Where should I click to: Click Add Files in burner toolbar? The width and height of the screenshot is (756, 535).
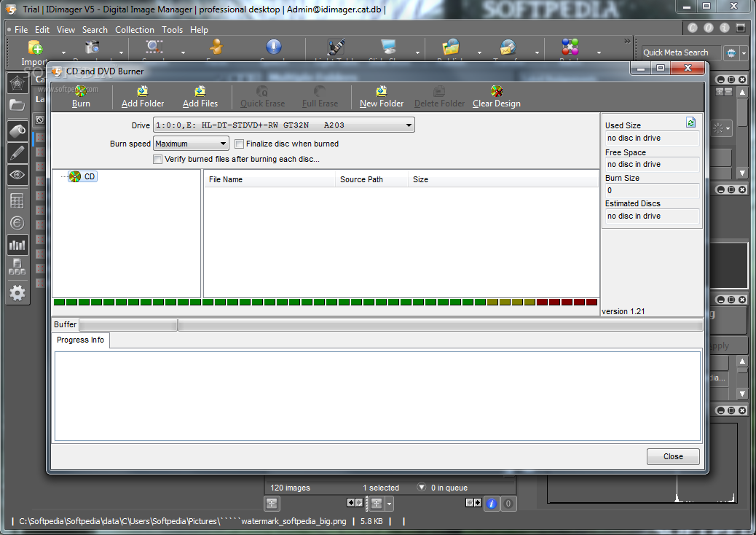coord(200,96)
